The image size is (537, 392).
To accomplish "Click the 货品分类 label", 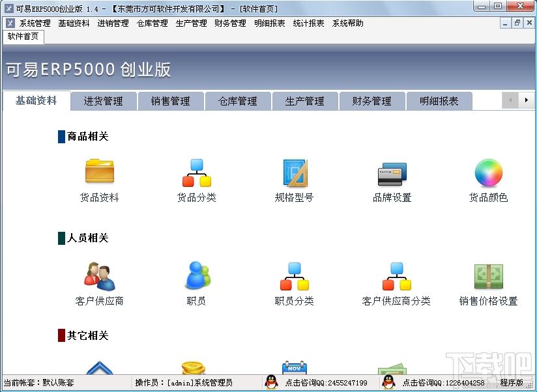I will point(197,197).
